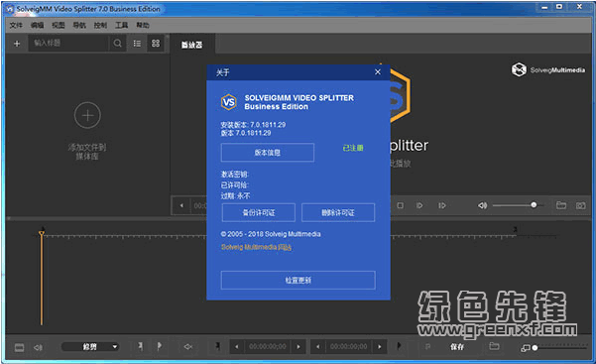Open the 修剪 (trim) mode dropdown
Screen dimensions: 596x364
90,347
